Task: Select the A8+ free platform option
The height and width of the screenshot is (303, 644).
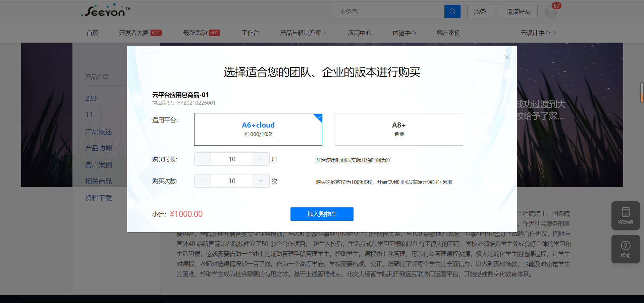Action: pyautogui.click(x=399, y=129)
